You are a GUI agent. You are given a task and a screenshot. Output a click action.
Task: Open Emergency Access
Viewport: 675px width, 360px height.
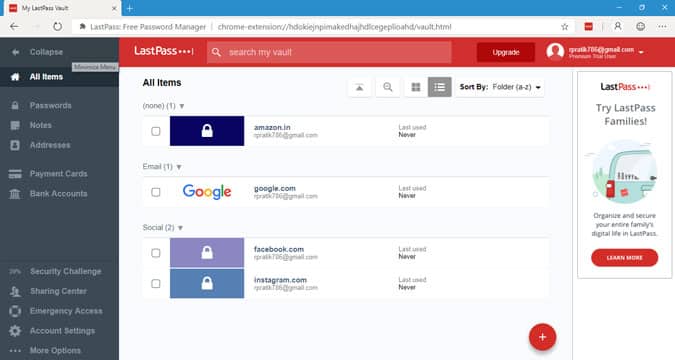coord(66,311)
